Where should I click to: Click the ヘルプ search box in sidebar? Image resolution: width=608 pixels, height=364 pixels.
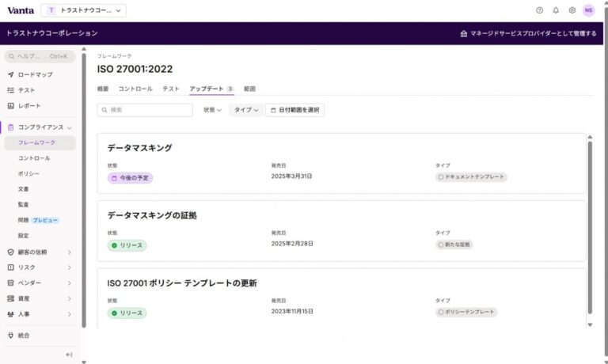[x=40, y=56]
